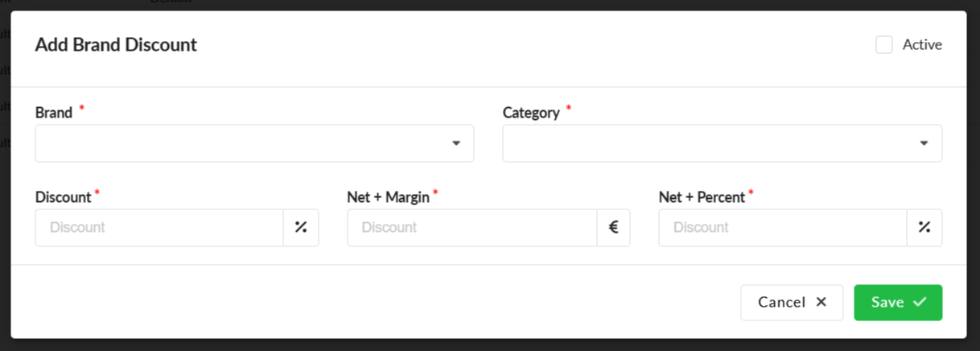Click the euro icon beside Net + Margin

(613, 228)
